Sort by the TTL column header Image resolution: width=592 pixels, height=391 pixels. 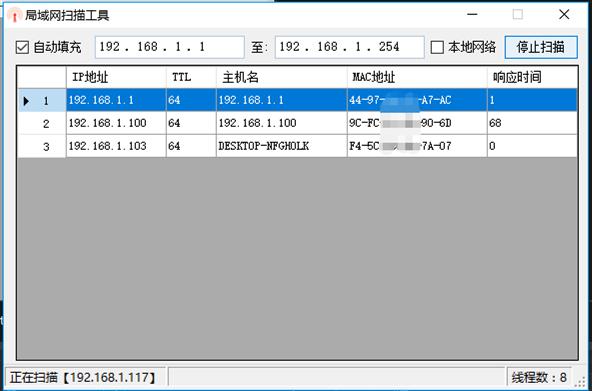click(191, 77)
